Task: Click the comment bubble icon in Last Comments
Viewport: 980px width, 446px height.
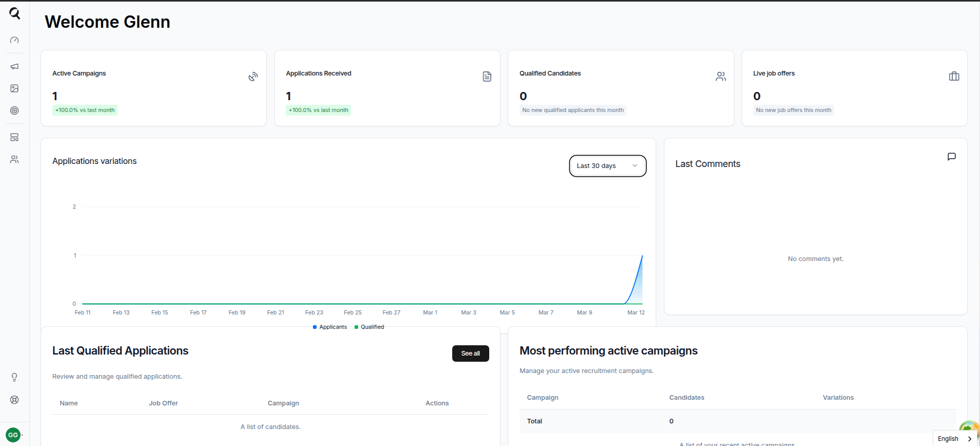Action: 951,157
